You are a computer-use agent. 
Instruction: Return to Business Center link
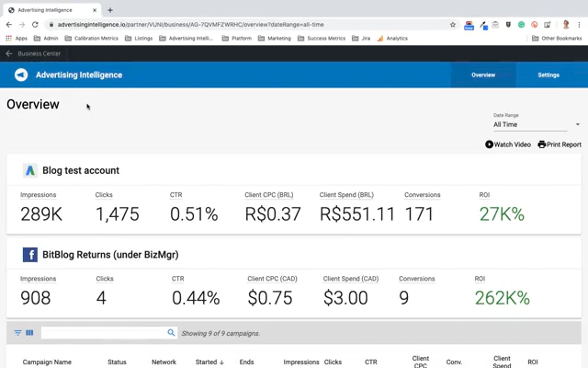click(x=39, y=53)
